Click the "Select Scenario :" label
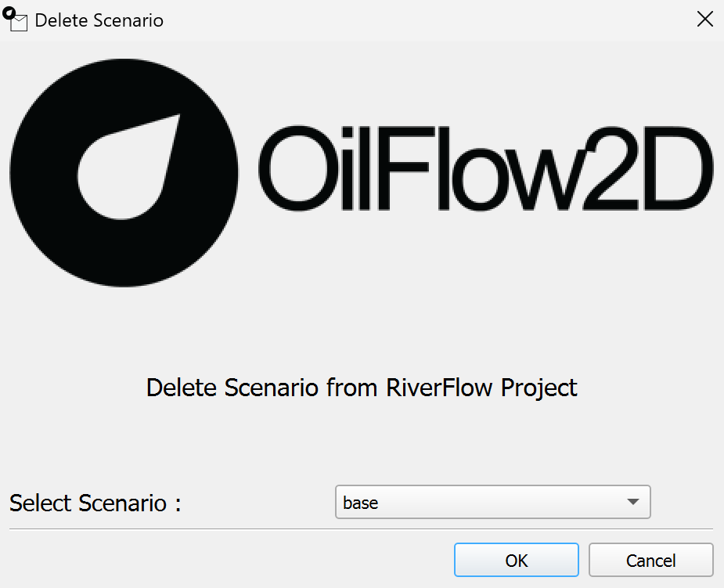The image size is (724, 588). click(x=95, y=503)
